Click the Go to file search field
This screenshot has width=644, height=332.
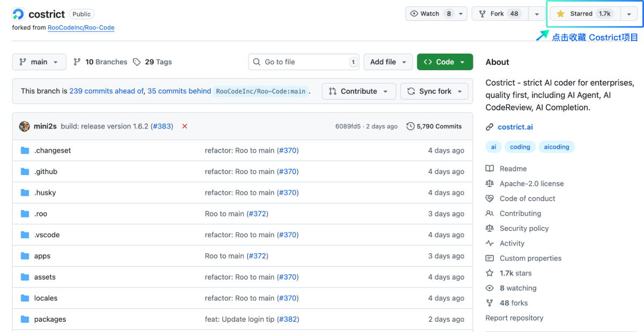tap(303, 62)
